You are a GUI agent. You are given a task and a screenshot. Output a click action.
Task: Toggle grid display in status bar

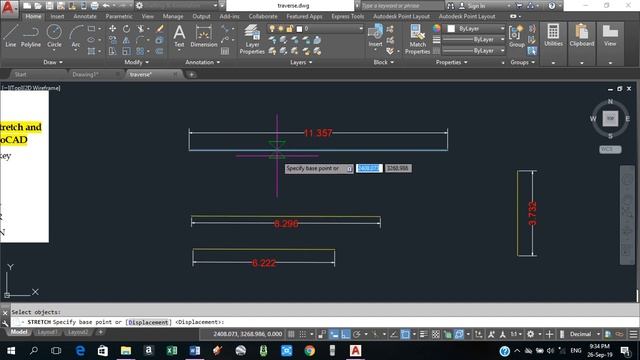291,334
